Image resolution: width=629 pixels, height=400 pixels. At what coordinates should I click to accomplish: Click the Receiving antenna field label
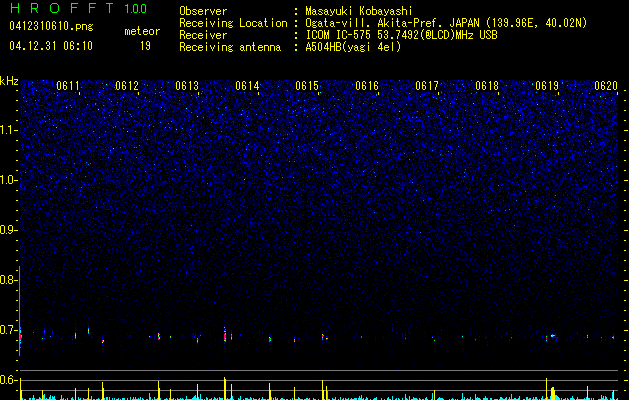coord(230,47)
